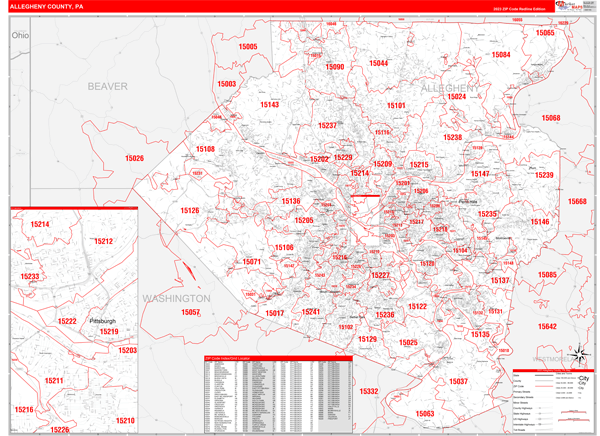Click ZIP code 15026 region label
Image resolution: width=600 pixels, height=436 pixels.
coord(134,158)
